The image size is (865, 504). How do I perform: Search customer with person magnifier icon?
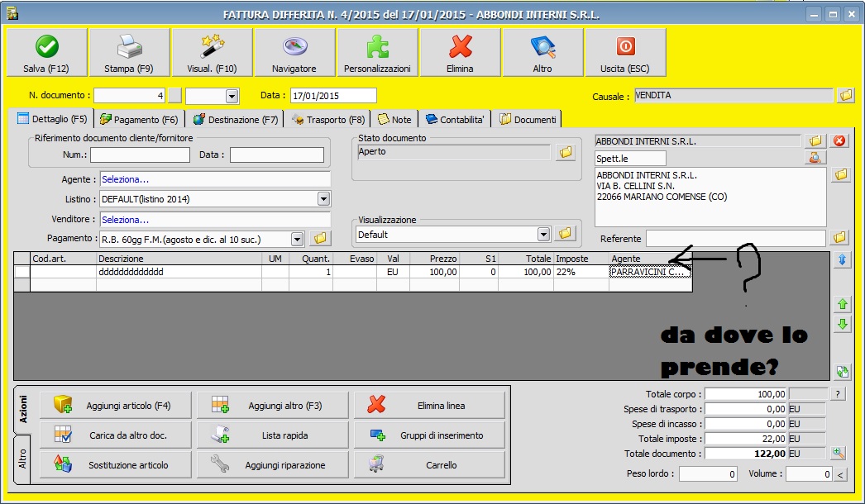(815, 158)
